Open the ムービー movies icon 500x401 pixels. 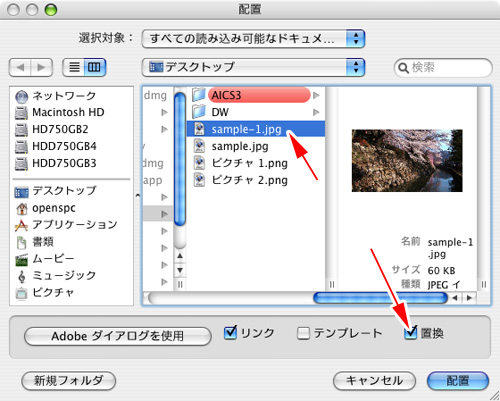click(22, 260)
